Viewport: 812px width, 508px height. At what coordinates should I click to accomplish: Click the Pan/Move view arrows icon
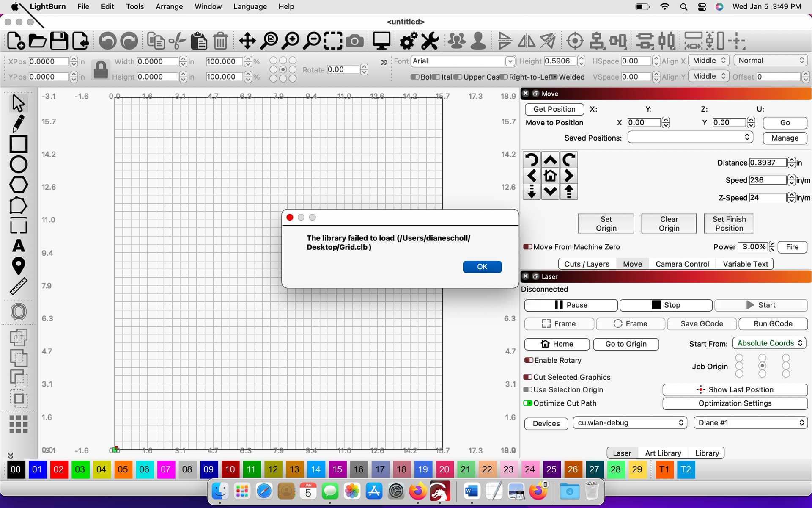pyautogui.click(x=247, y=41)
